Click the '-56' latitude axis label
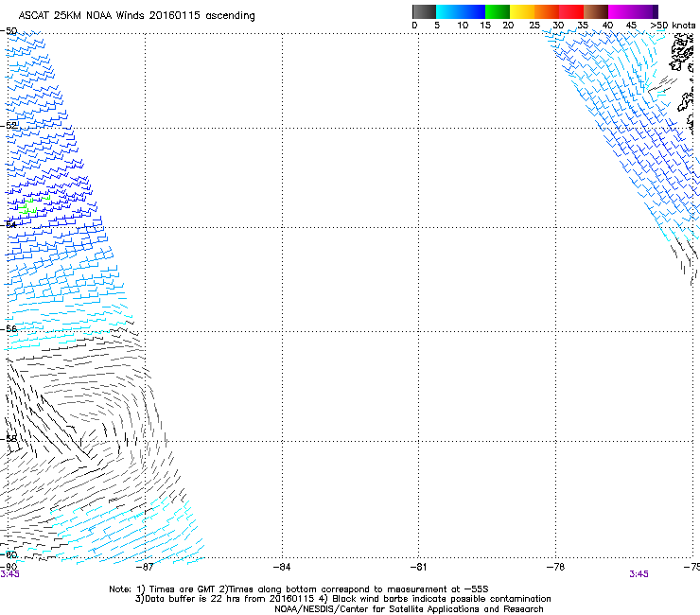The width and height of the screenshot is (700, 615). click(x=9, y=329)
